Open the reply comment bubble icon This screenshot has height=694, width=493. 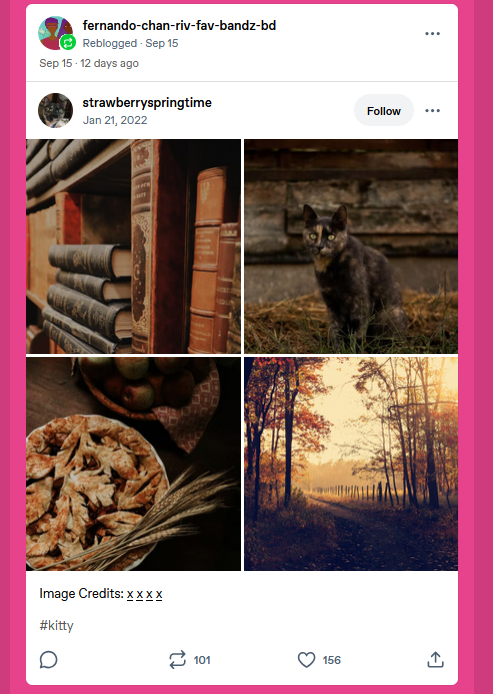coord(48,660)
